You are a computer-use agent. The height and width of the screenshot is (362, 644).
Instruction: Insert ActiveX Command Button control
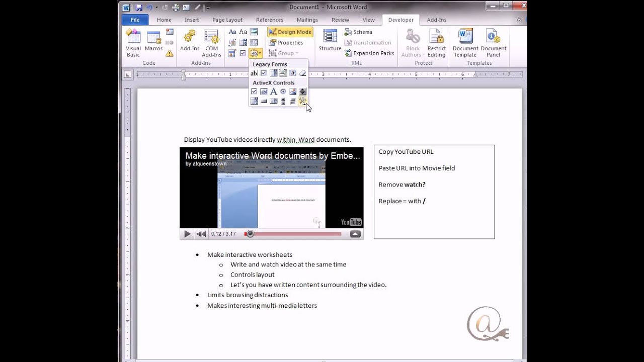click(x=264, y=101)
